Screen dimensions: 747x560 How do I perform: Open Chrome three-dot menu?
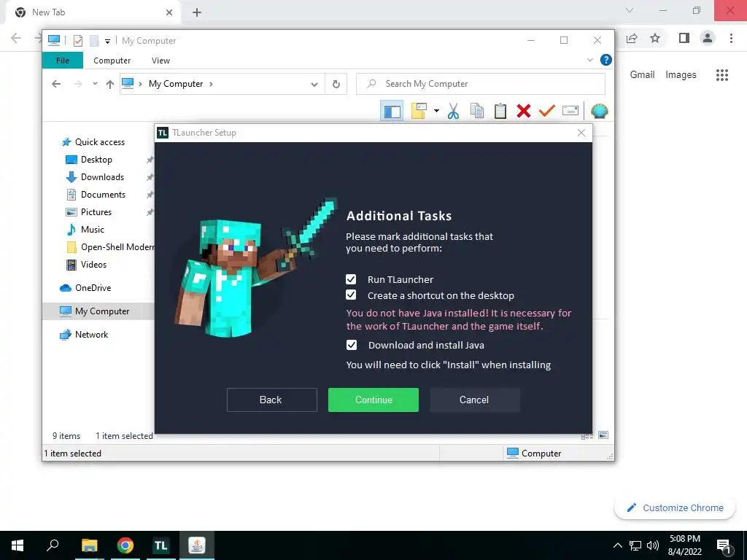731,38
